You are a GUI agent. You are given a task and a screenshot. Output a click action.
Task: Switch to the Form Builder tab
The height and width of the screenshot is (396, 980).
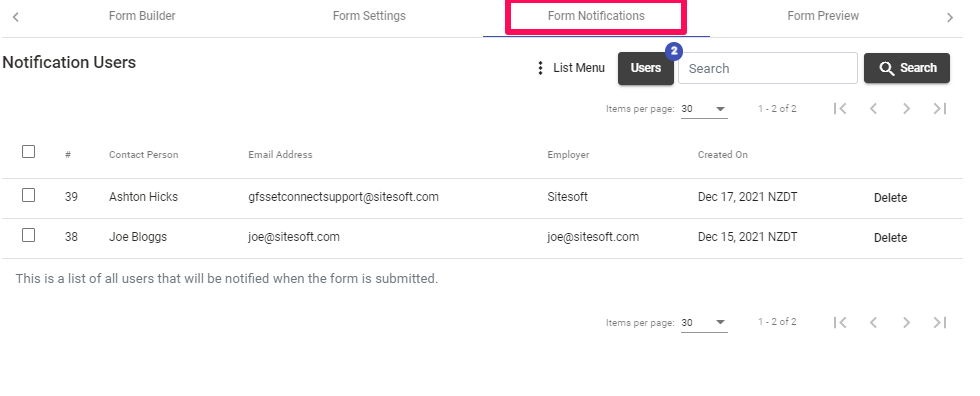[x=142, y=16]
